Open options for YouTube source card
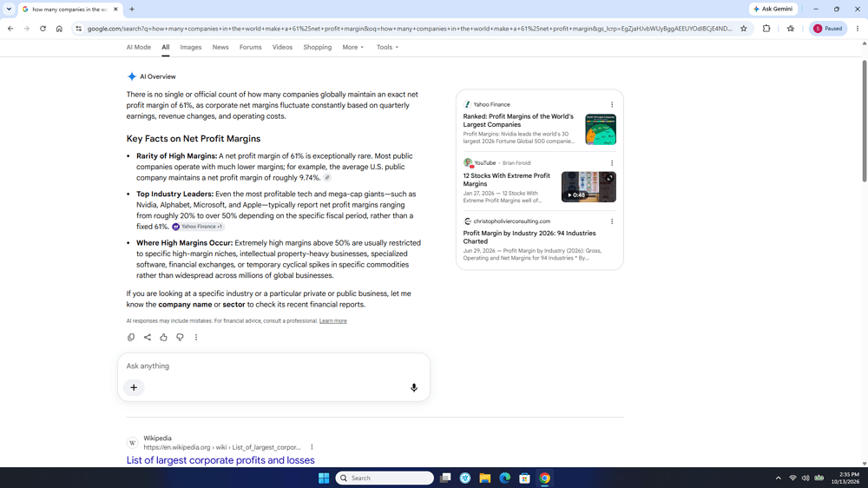This screenshot has width=868, height=488. point(612,163)
